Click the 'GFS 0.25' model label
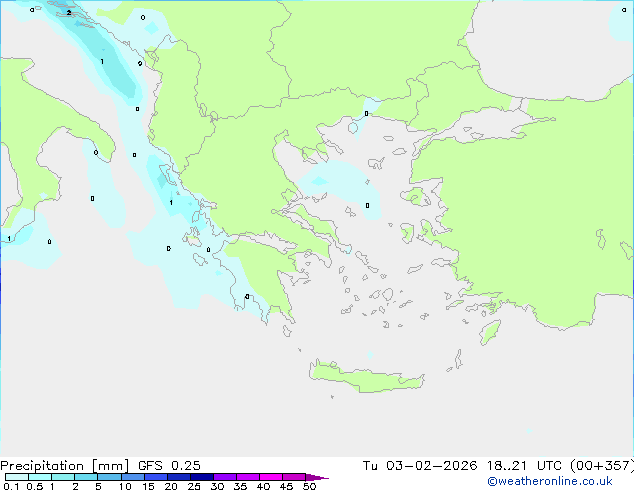 click(x=169, y=466)
